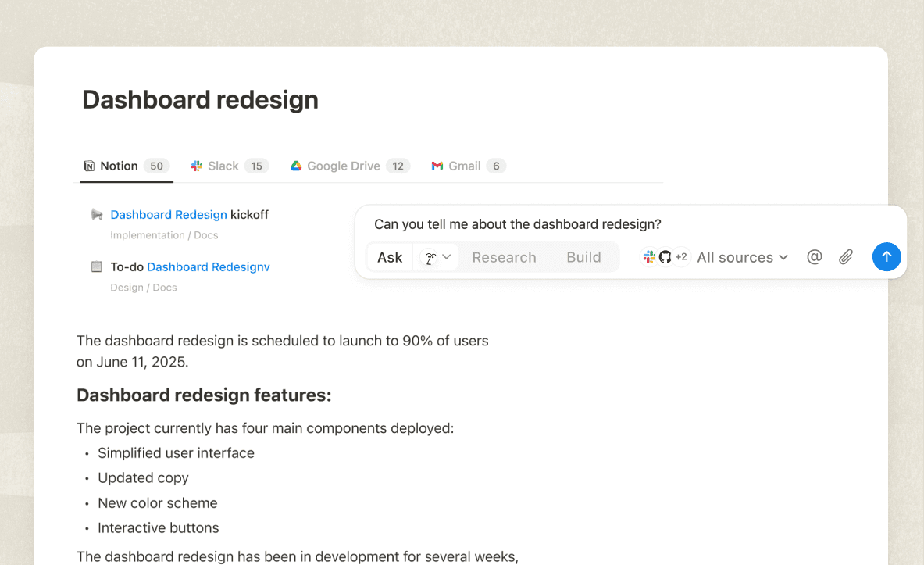924x565 pixels.
Task: Open the All sources dropdown
Action: (x=740, y=256)
